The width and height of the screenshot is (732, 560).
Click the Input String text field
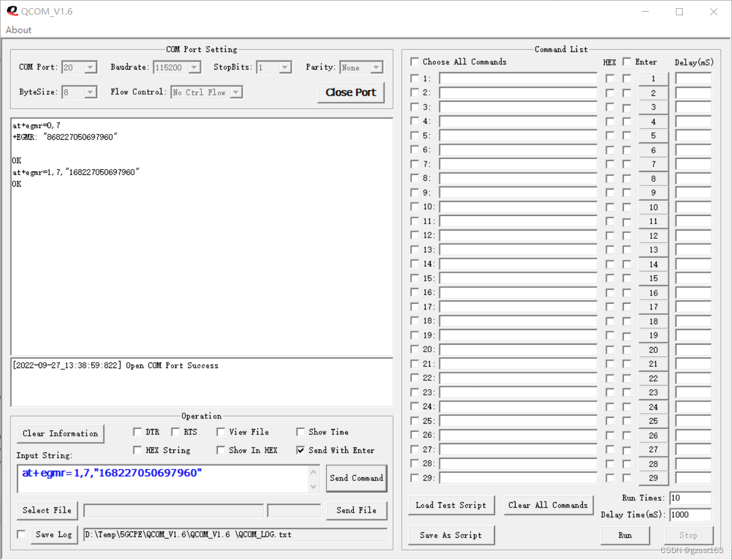(x=164, y=479)
